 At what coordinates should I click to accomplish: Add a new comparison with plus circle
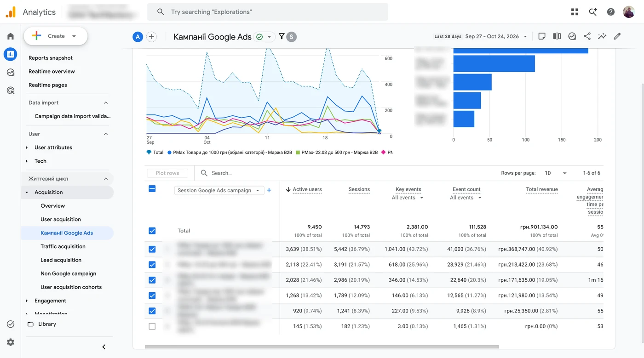coord(151,37)
